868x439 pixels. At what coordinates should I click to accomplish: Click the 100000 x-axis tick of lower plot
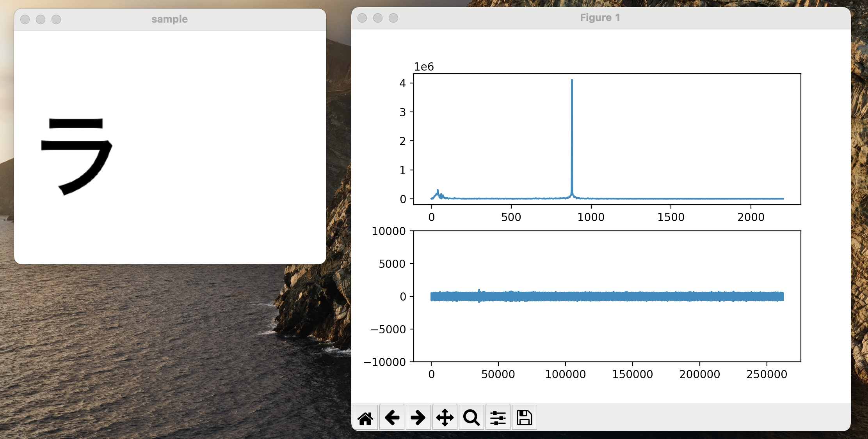565,374
